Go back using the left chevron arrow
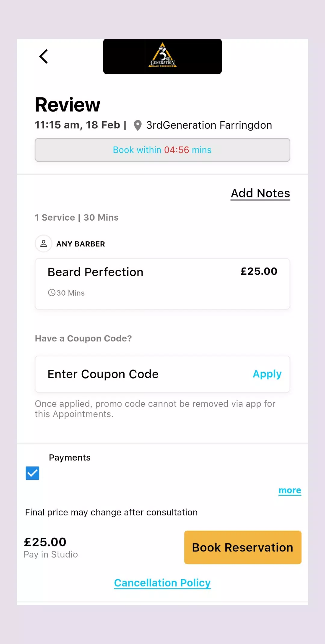This screenshot has height=644, width=325. point(44,56)
